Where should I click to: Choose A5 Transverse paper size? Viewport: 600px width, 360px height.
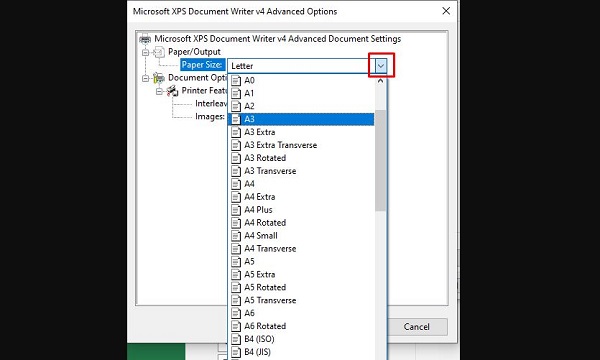(301, 300)
